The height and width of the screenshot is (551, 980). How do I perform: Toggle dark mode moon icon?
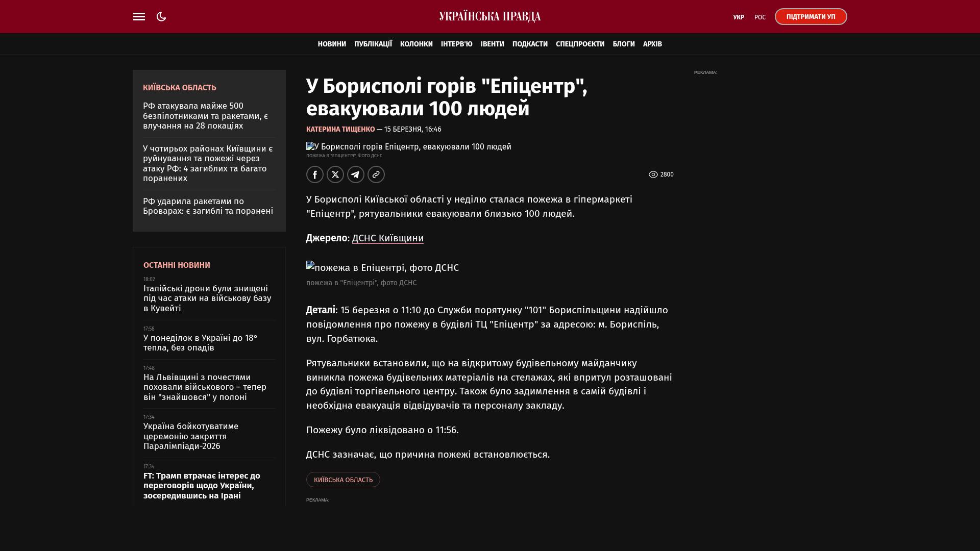161,17
